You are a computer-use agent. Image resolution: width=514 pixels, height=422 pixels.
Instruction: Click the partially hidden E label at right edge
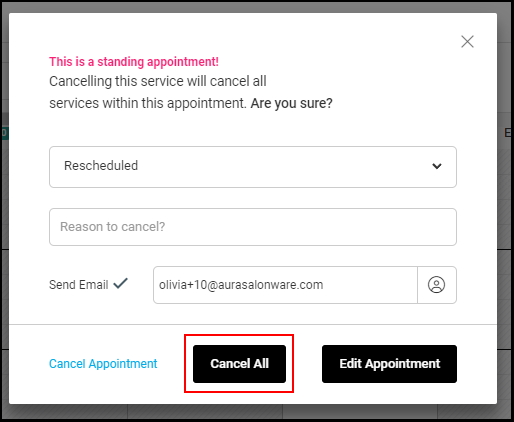pyautogui.click(x=508, y=133)
